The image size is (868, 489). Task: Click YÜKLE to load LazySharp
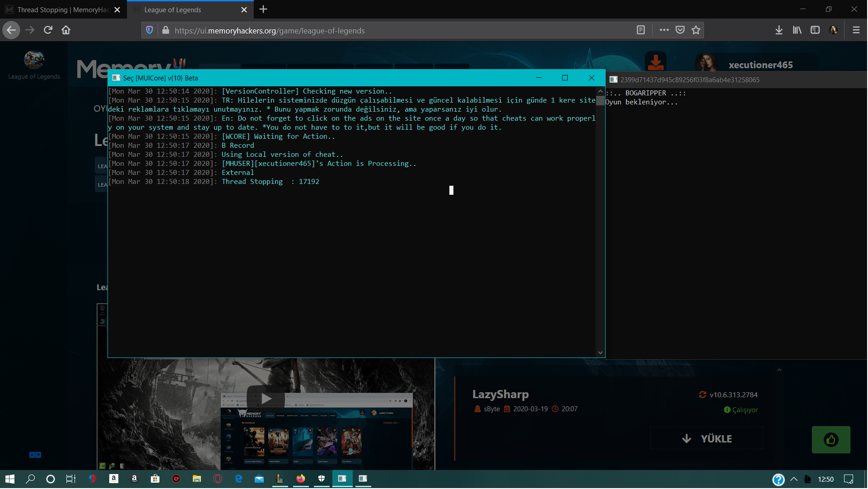[x=707, y=439]
